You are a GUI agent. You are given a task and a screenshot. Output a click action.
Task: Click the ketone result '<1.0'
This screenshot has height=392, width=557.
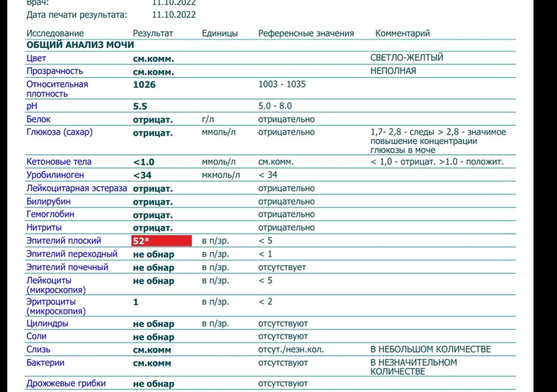144,162
